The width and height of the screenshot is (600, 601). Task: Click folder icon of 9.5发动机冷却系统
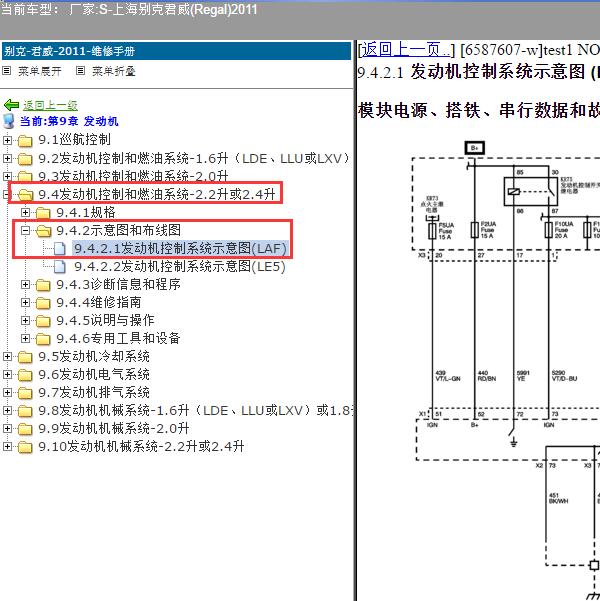tap(25, 357)
